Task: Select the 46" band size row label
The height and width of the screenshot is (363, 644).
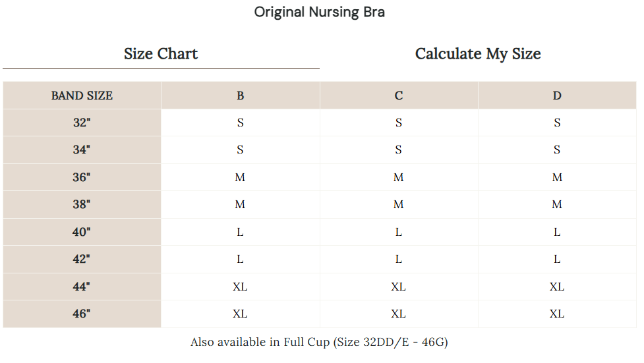Action: point(82,314)
